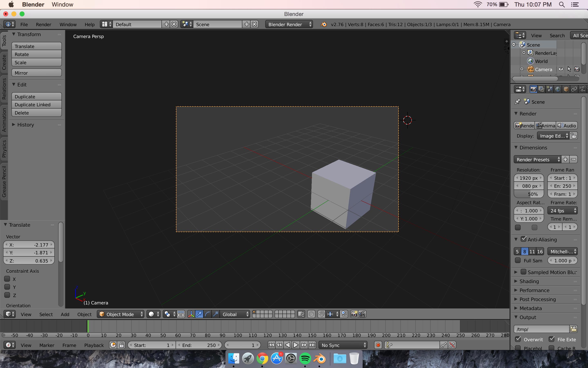Click the snap-to-grid target icon
Image resolution: width=588 pixels, height=368 pixels.
pyautogui.click(x=344, y=314)
